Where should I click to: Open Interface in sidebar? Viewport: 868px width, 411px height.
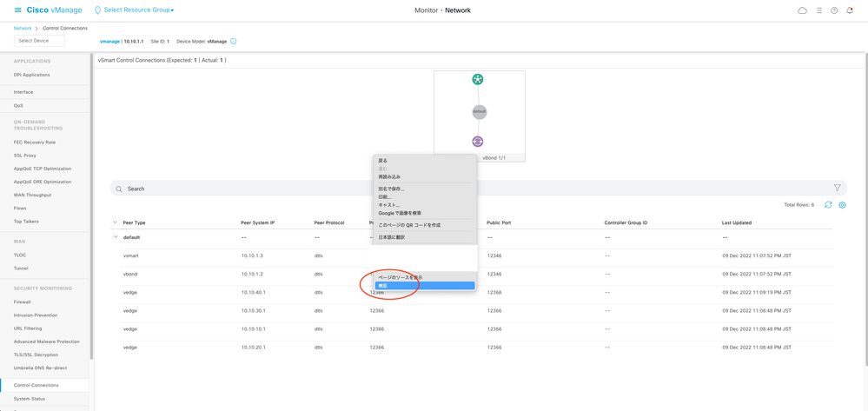pyautogui.click(x=23, y=92)
